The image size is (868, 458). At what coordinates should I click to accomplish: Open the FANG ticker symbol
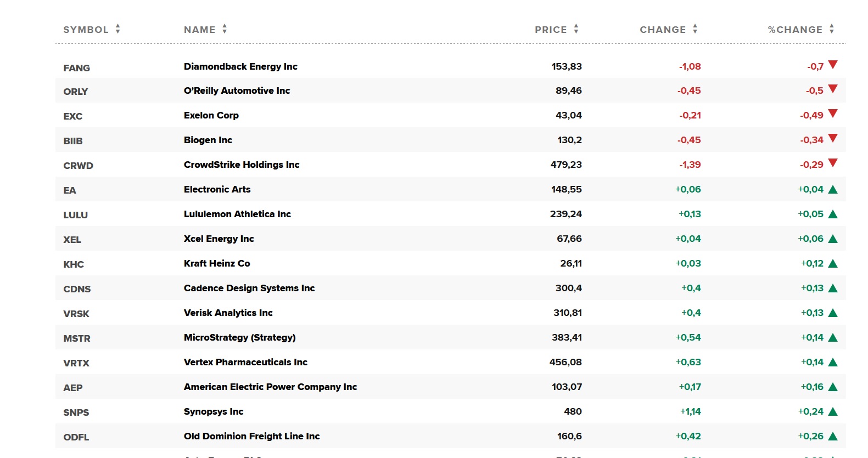click(x=76, y=68)
